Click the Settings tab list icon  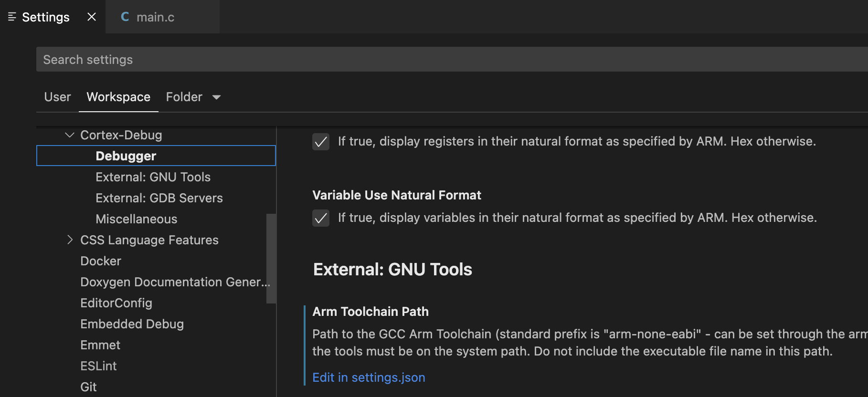(x=12, y=17)
